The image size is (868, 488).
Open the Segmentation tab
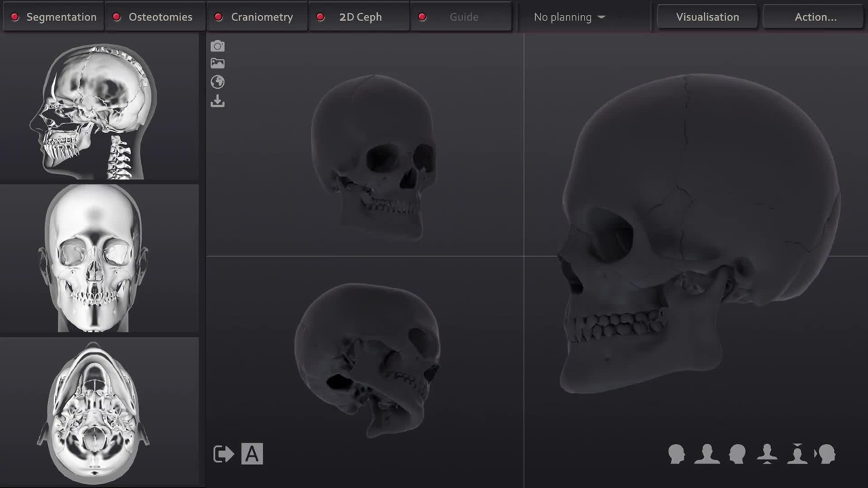[54, 17]
